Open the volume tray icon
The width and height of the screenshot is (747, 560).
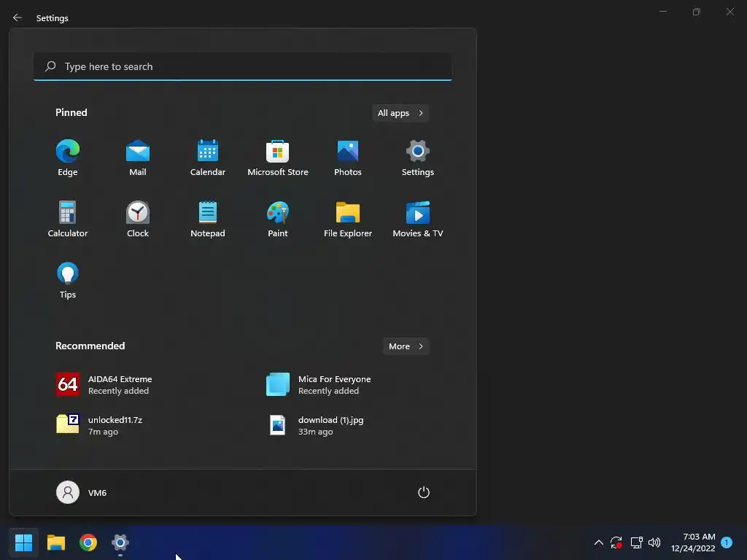pyautogui.click(x=654, y=542)
